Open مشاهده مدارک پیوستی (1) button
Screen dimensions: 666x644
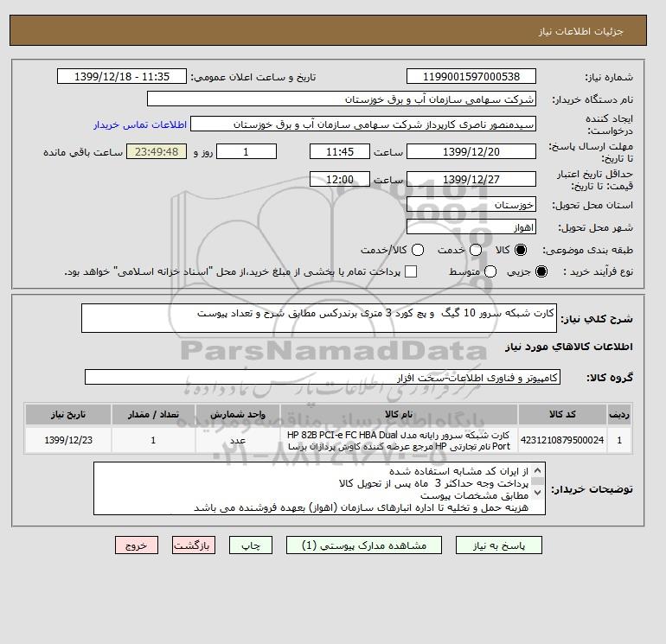click(x=364, y=545)
